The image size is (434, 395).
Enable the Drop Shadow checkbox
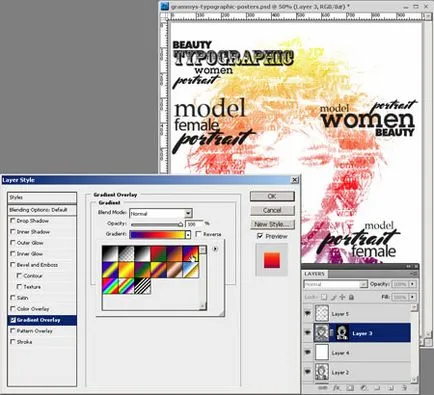tap(13, 221)
